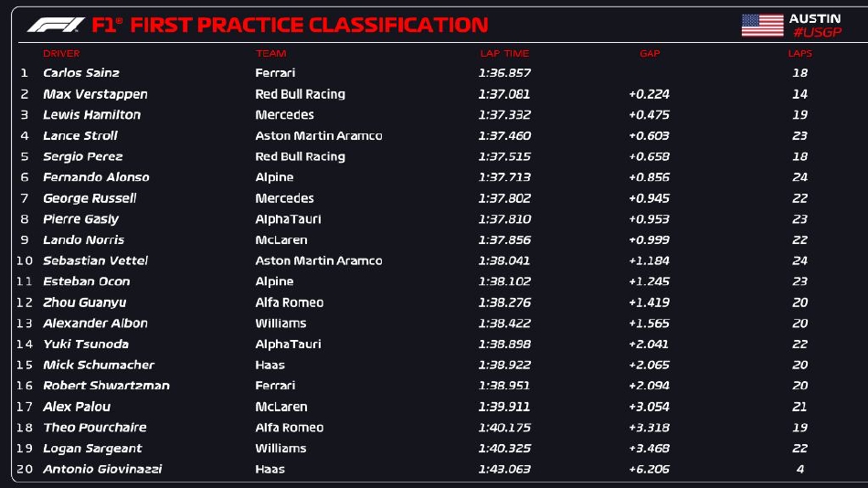Screen dimensions: 868x488
Task: Click the DRIVER column header
Action: (x=61, y=54)
